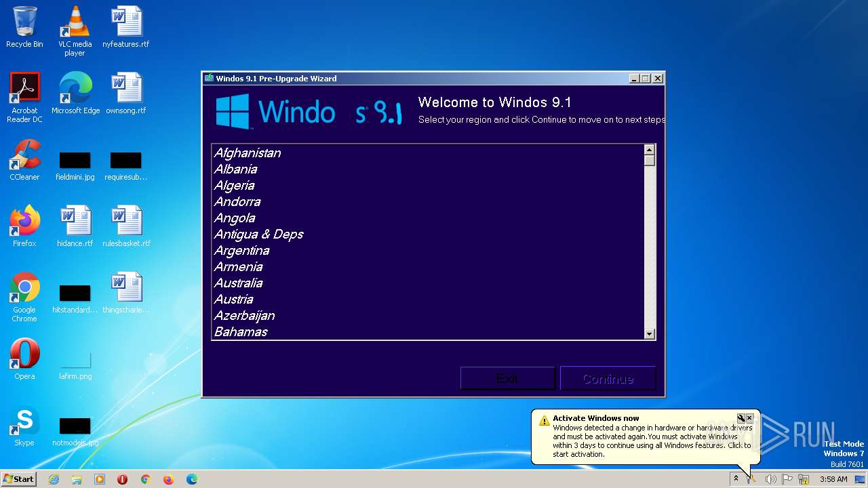Screen dimensions: 868x488
Task: Launch Skype from the desktop
Action: click(x=24, y=426)
